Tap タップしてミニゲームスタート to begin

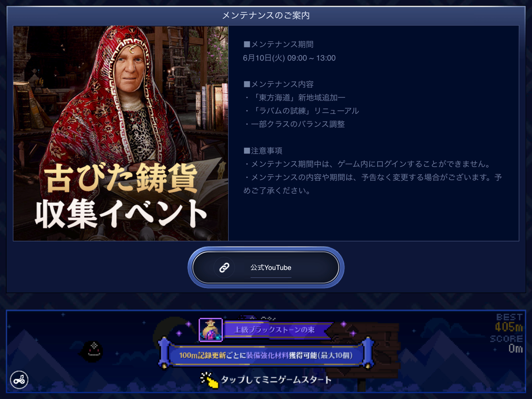pyautogui.click(x=276, y=380)
